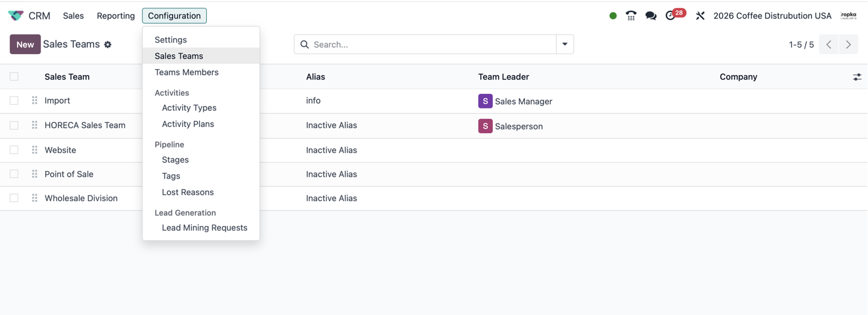Open company switcher 2026 Coffee Distrubution USA
This screenshot has width=868, height=315.
(x=772, y=16)
